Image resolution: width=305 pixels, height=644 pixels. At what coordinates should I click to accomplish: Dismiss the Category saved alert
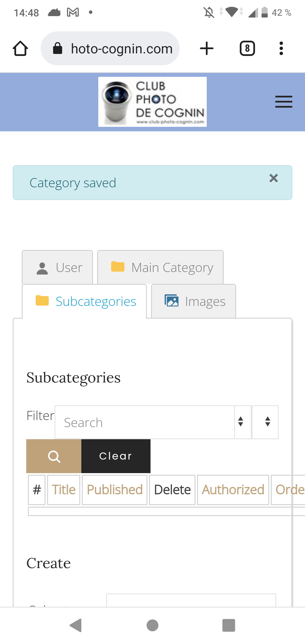(273, 178)
